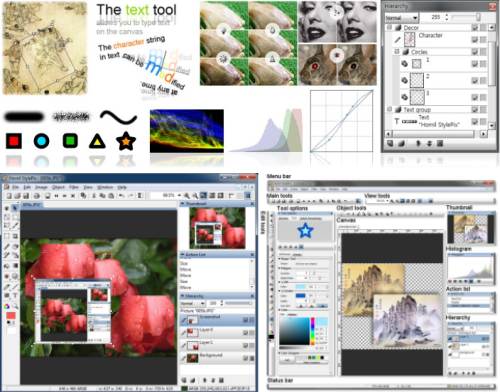Image resolution: width=500 pixels, height=392 pixels.
Task: Collapse the Decor group in Hierarchy panel
Action: (389, 27)
